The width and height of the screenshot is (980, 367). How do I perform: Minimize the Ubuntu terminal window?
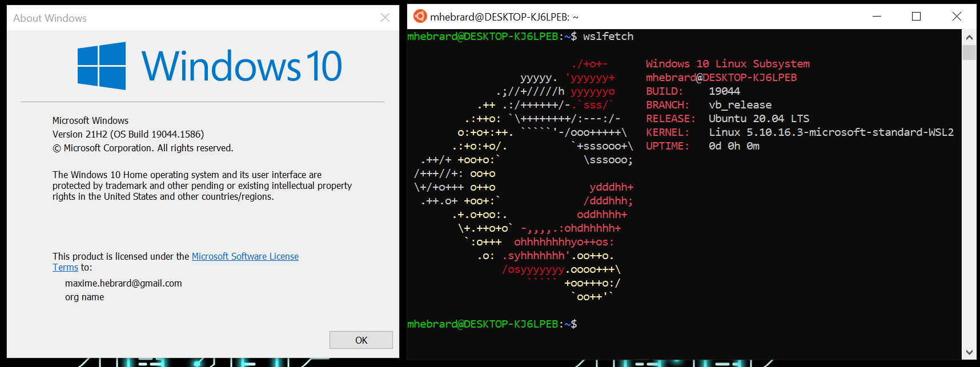[x=877, y=17]
